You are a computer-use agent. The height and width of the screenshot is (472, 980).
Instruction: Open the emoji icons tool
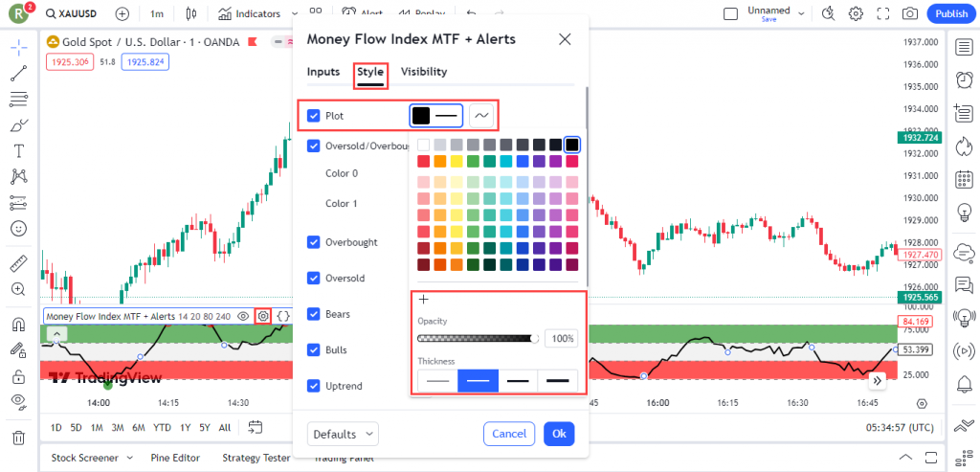pyautogui.click(x=19, y=228)
